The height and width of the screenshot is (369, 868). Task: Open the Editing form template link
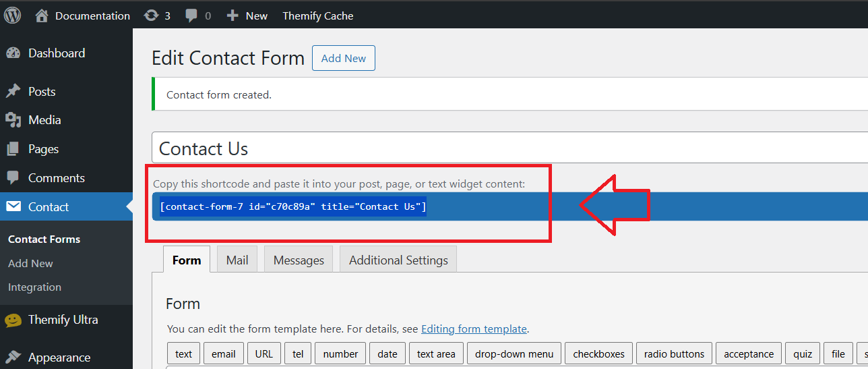pos(474,329)
